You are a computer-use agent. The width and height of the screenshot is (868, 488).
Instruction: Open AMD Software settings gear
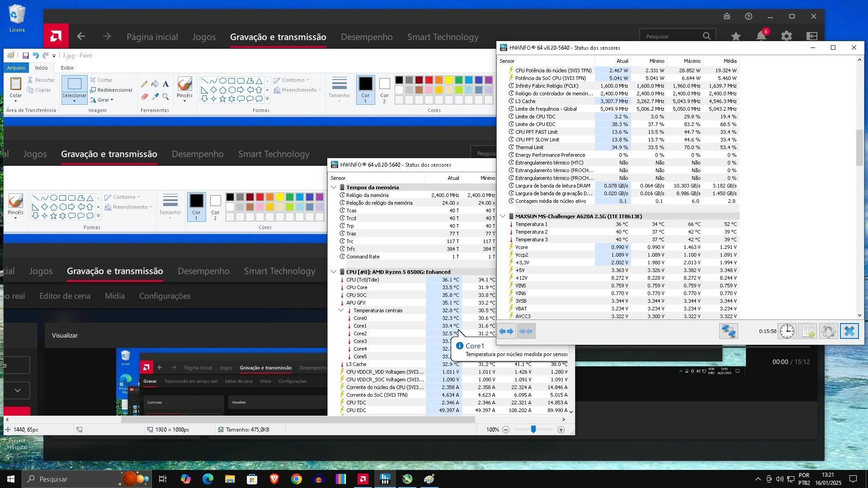[x=787, y=37]
